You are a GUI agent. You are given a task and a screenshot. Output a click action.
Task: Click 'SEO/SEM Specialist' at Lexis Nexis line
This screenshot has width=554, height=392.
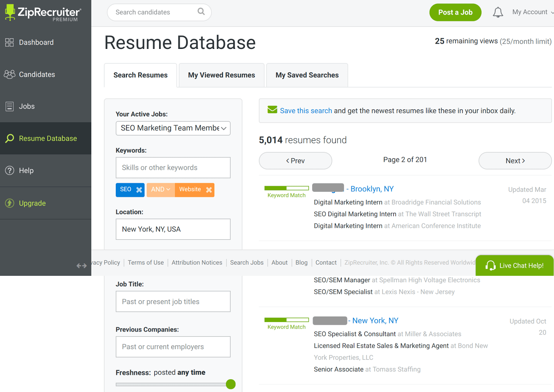coord(384,292)
